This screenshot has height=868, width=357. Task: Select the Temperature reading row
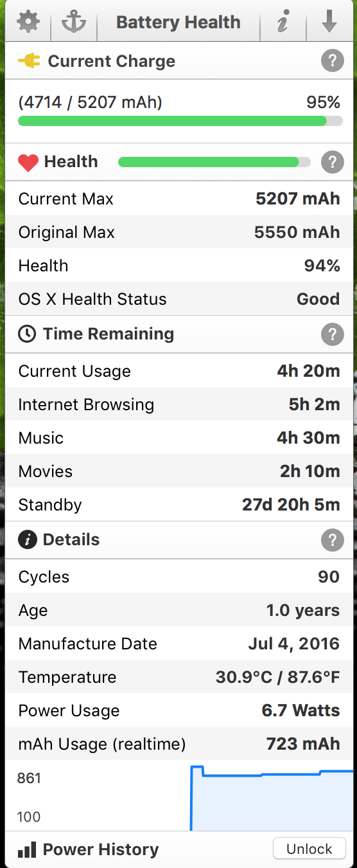pyautogui.click(x=179, y=677)
